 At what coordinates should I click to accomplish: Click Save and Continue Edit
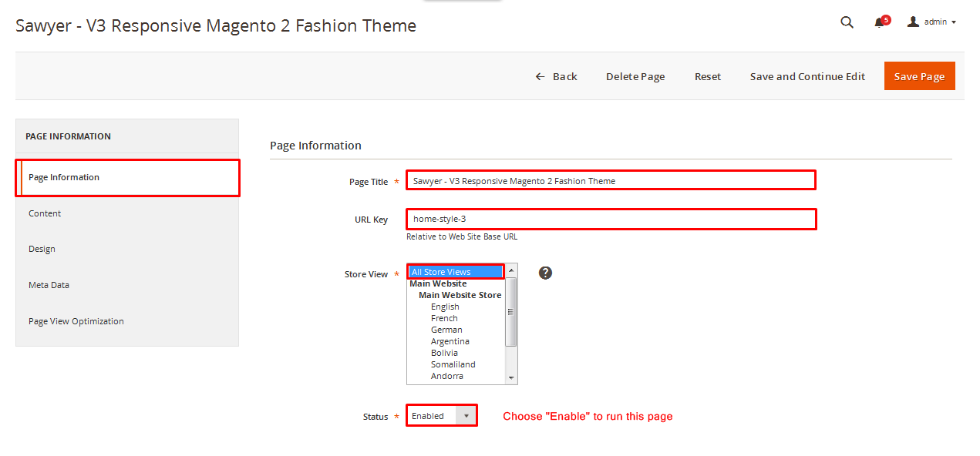pos(807,76)
